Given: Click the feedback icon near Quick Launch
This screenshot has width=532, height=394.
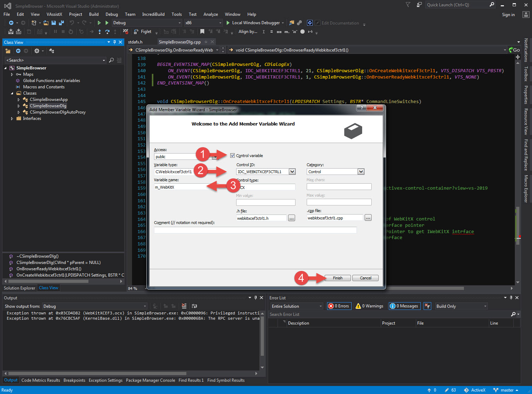Looking at the screenshot, I should coord(419,5).
